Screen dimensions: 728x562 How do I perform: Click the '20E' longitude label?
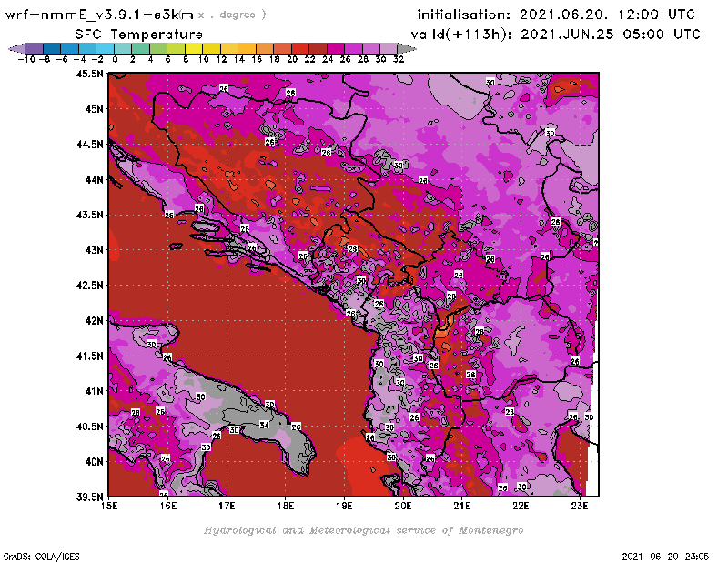coord(403,506)
